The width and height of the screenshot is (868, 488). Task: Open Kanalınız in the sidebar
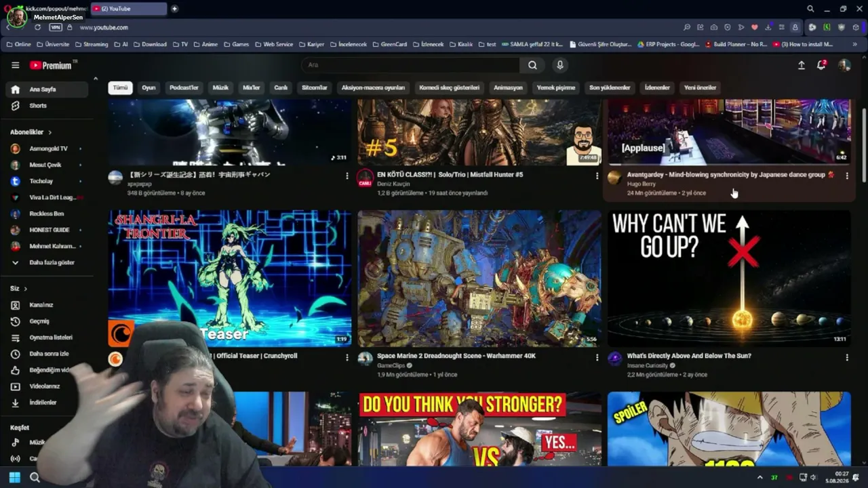[x=47, y=305]
